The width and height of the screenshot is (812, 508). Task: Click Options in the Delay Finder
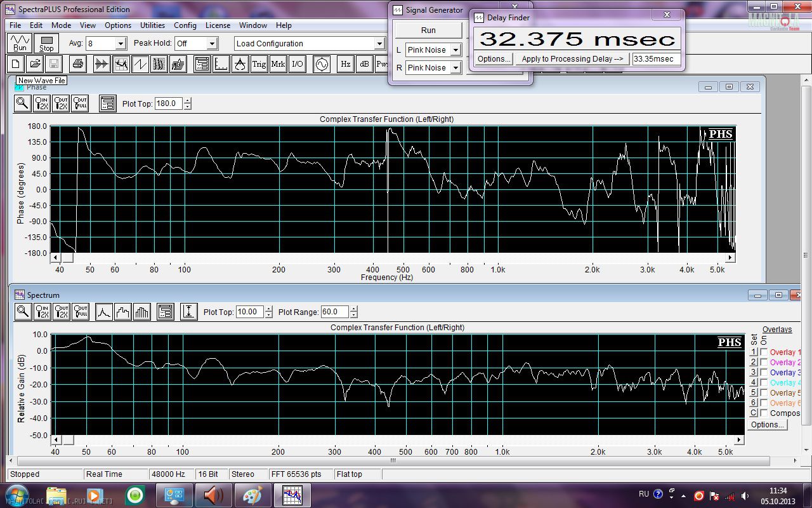494,59
